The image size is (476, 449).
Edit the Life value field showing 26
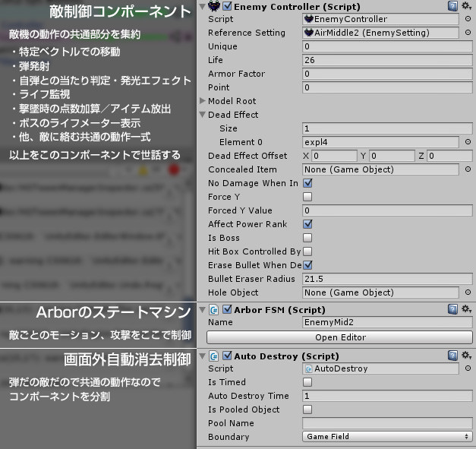(387, 60)
